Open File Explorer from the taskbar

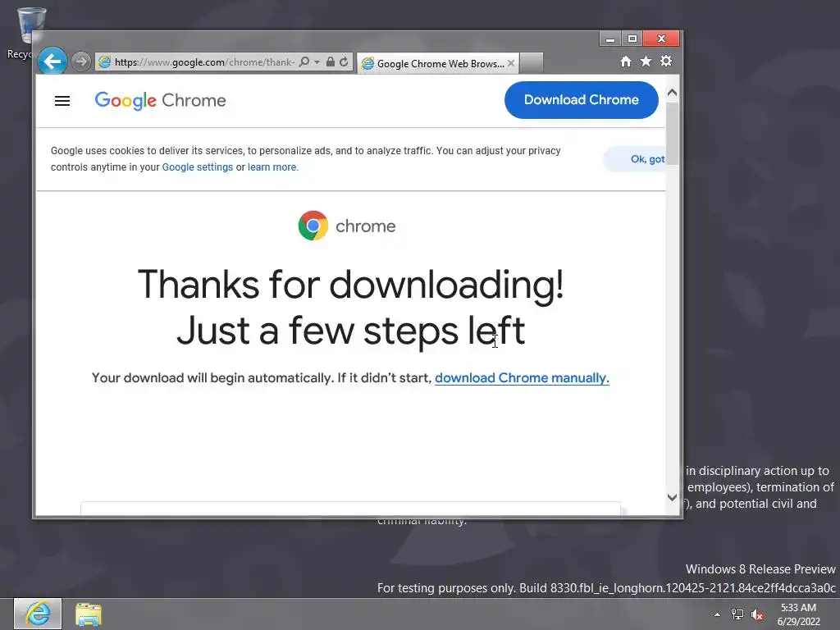coord(89,614)
